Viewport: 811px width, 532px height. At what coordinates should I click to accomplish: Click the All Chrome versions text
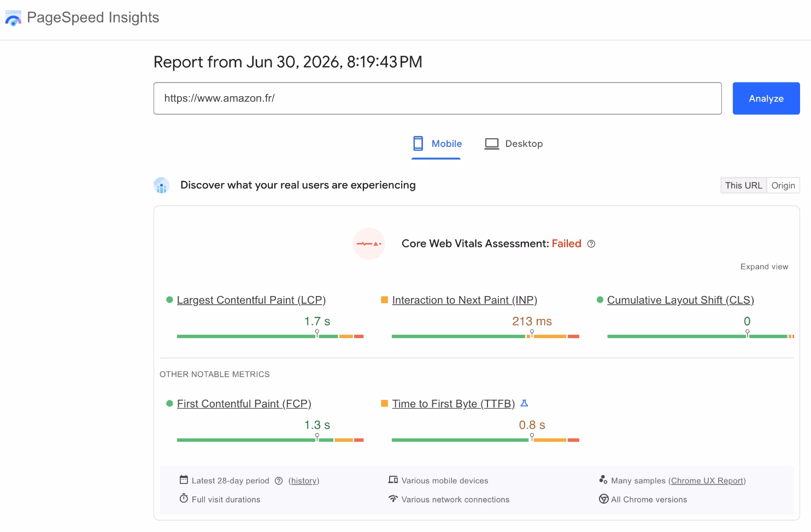pyautogui.click(x=649, y=499)
